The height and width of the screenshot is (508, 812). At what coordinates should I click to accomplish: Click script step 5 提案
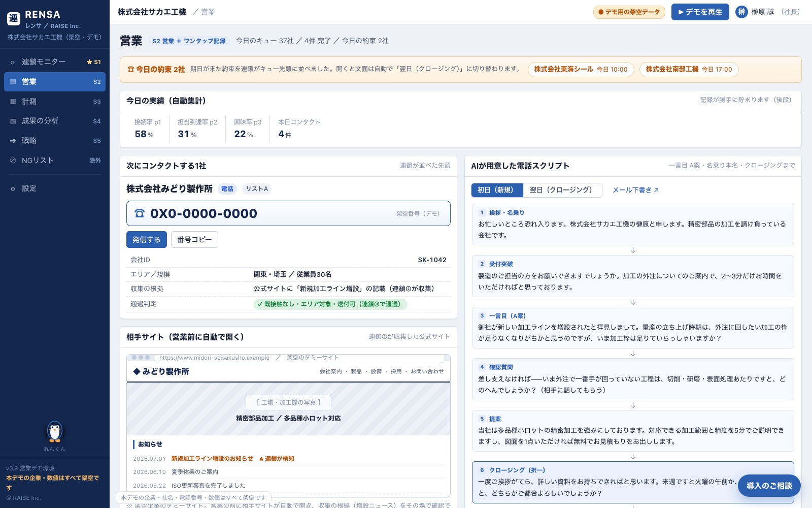click(x=633, y=431)
